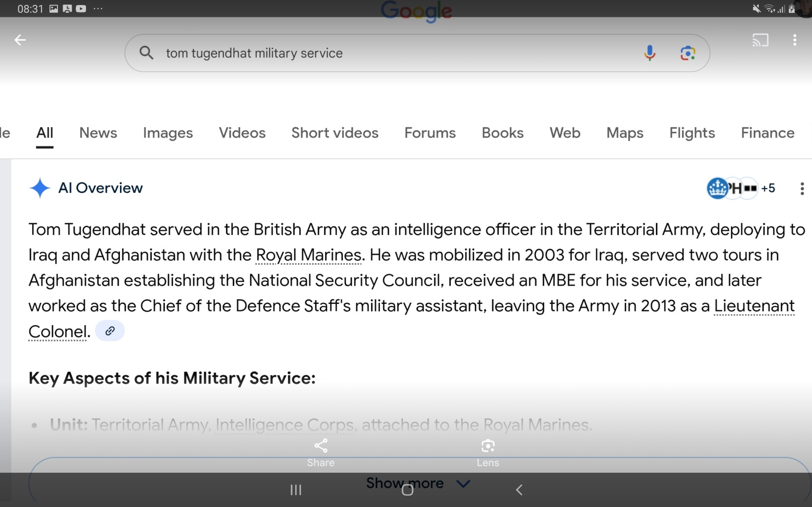The height and width of the screenshot is (507, 812).
Task: Open the AI Overview three-dot menu
Action: [x=801, y=189]
